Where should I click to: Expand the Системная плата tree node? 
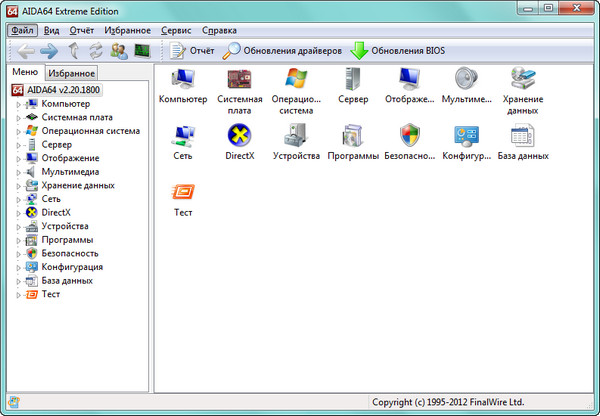[19, 117]
